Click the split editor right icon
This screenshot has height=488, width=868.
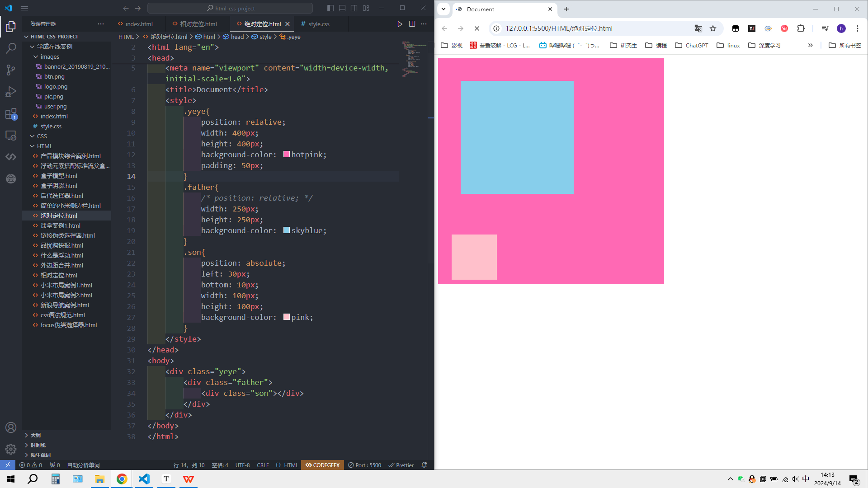pos(412,24)
